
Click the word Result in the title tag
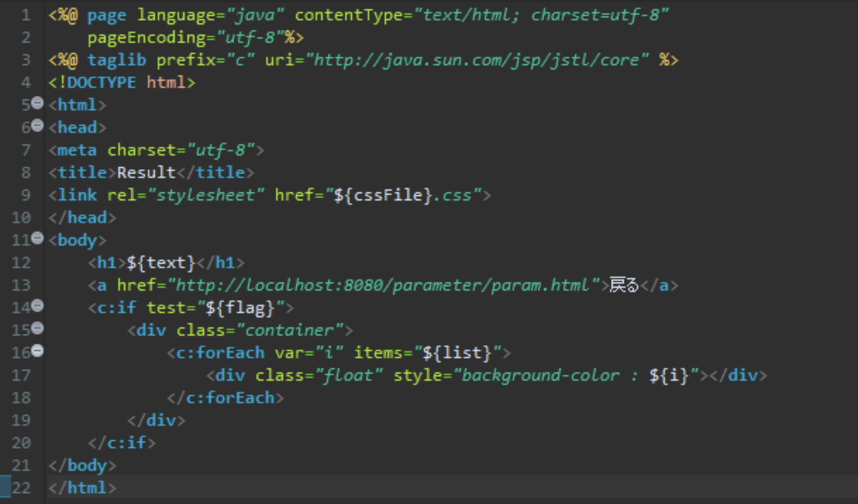pyautogui.click(x=147, y=172)
